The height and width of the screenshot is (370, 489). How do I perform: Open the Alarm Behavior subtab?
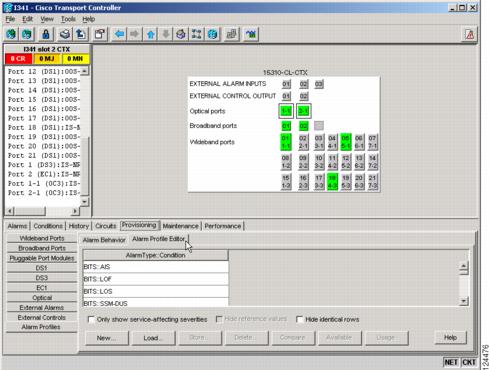[104, 240]
